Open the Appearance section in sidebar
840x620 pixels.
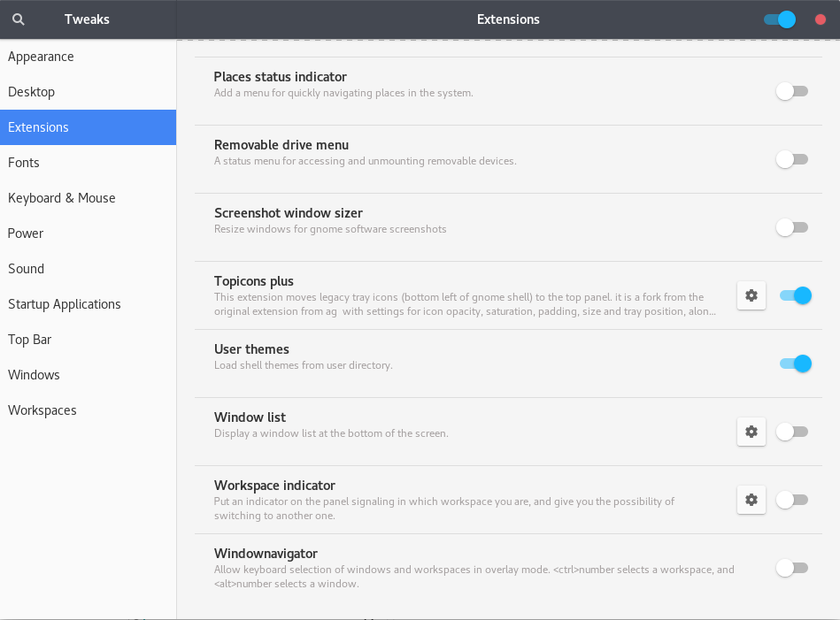click(41, 57)
